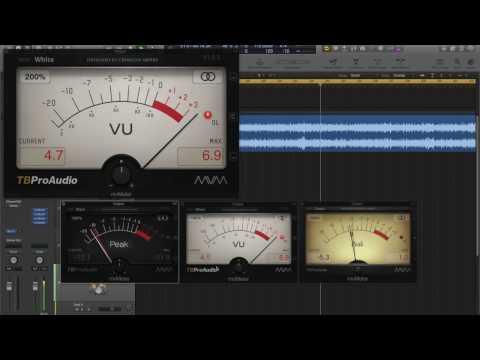Open the Snap dropdown above the tracks area
Viewport: 480px width, 360px height.
click(355, 75)
